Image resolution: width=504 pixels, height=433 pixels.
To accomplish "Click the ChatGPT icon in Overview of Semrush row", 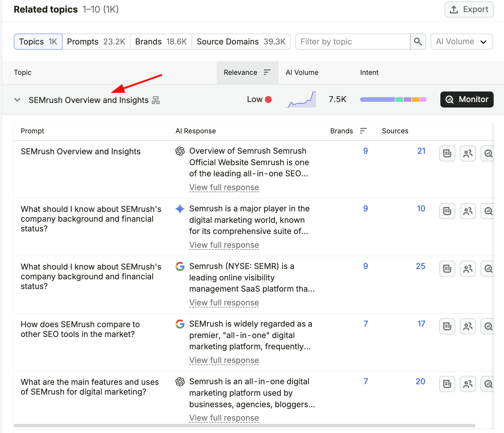I will [180, 151].
